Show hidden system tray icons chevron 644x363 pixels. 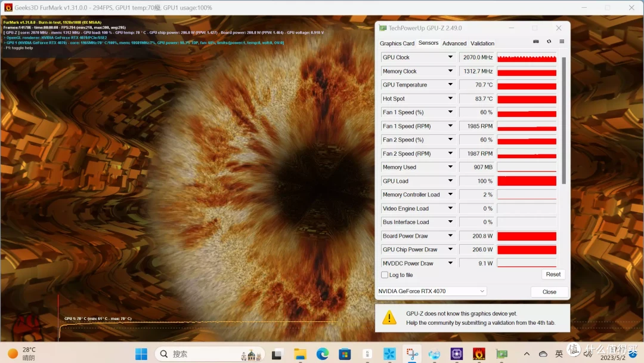pyautogui.click(x=527, y=353)
